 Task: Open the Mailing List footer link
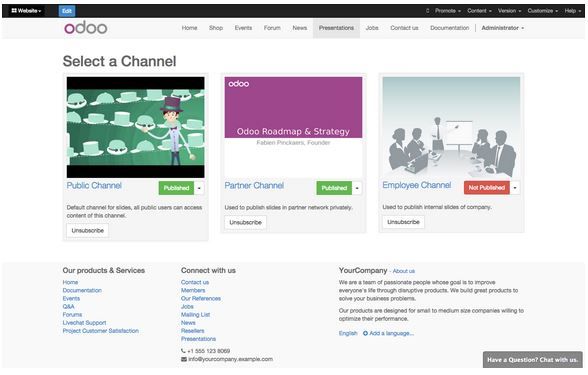[x=195, y=315]
